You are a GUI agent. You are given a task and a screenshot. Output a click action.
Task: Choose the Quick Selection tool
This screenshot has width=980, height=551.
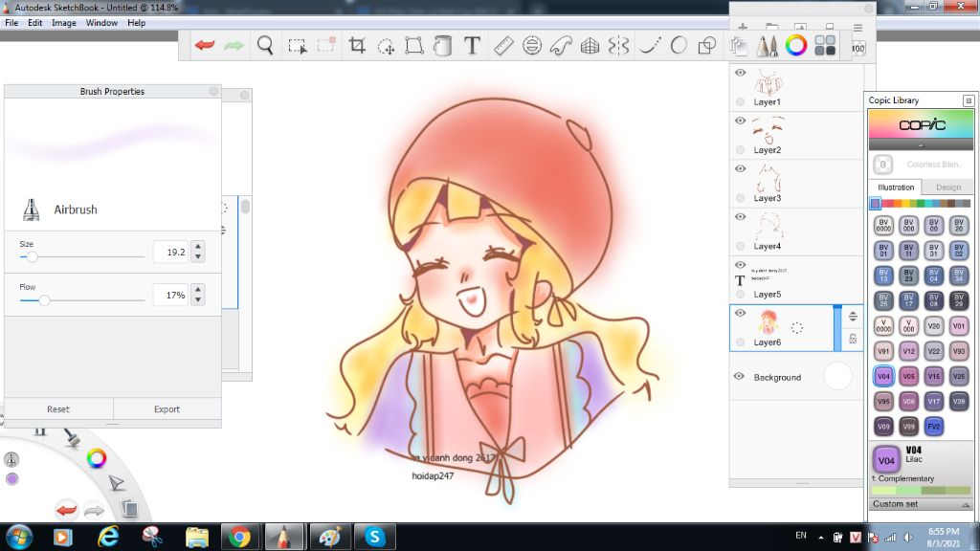coord(326,45)
